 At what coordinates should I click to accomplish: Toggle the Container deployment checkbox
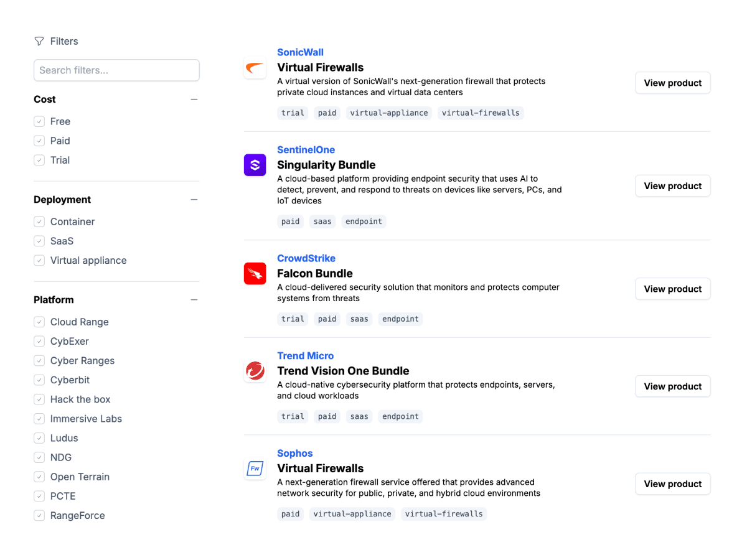[39, 222]
